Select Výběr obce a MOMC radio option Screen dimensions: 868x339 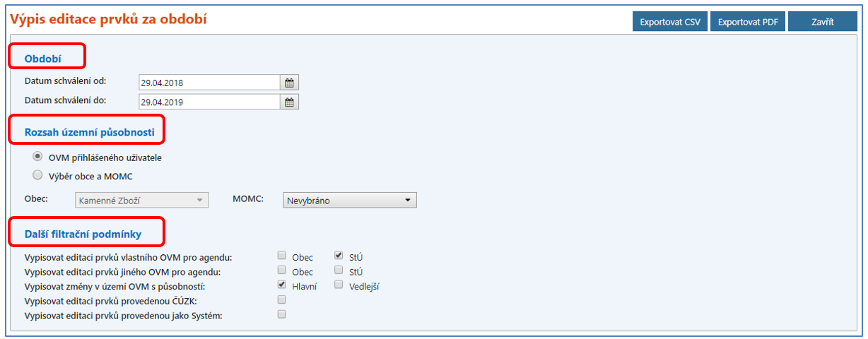(37, 175)
